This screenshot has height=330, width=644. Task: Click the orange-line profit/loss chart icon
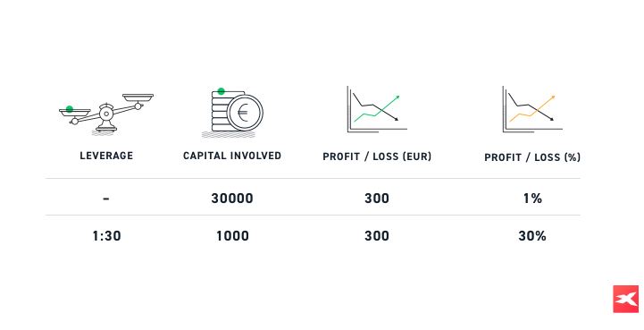tap(532, 109)
